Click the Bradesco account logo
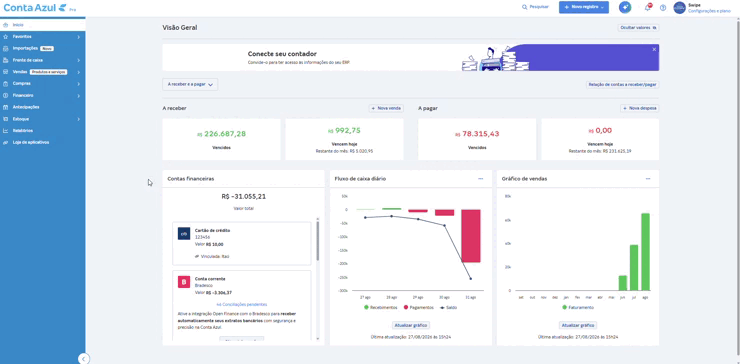Viewport: 740px width, 364px height. click(184, 282)
